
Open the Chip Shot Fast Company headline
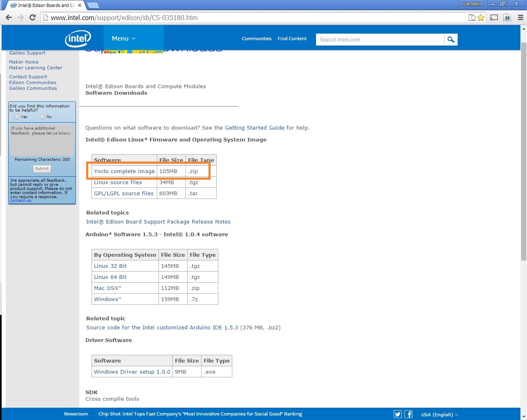[200, 414]
